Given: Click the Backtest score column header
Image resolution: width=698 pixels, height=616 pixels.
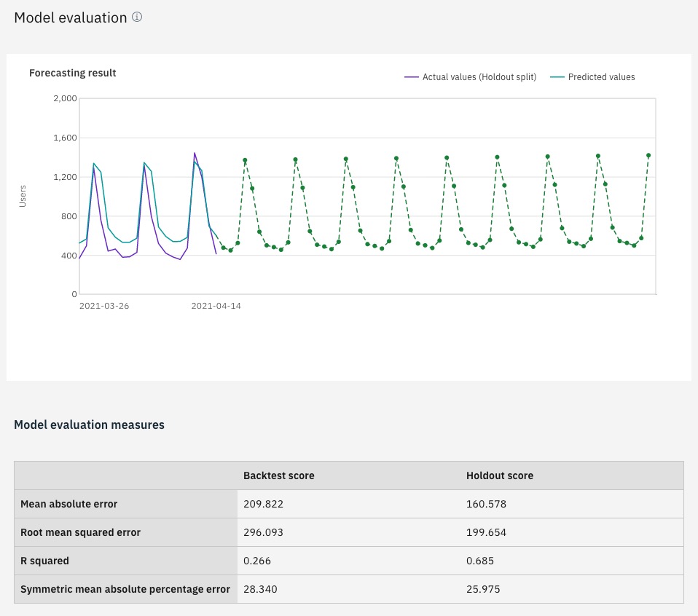Looking at the screenshot, I should (x=278, y=475).
